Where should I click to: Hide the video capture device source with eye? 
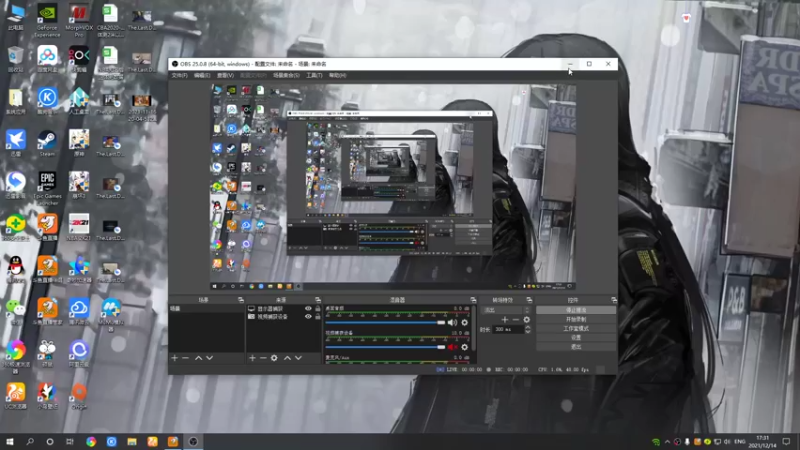tap(308, 317)
